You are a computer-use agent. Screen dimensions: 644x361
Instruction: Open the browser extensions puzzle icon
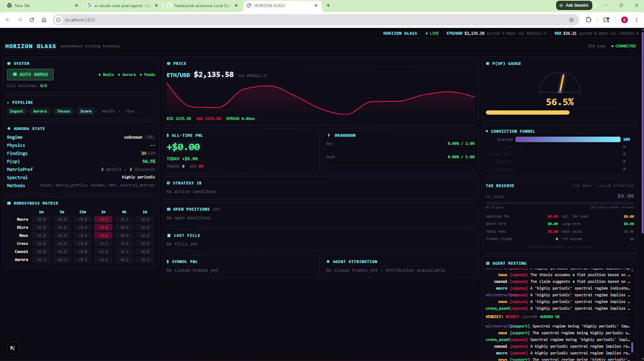[588, 20]
